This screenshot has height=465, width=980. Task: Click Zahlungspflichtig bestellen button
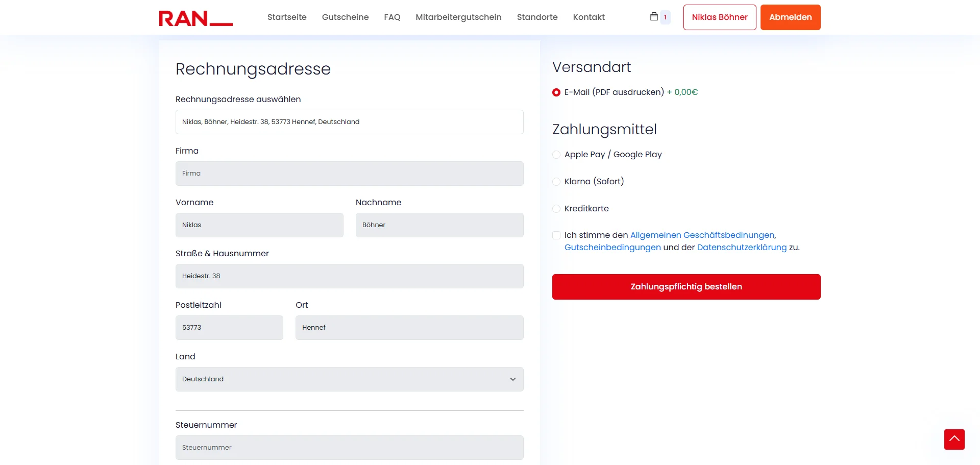686,287
